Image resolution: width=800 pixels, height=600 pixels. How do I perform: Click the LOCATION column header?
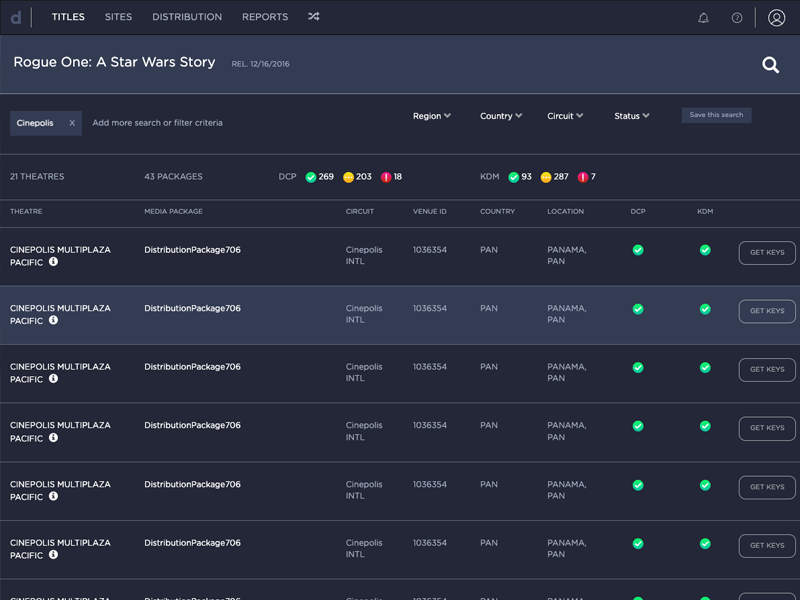(x=565, y=211)
